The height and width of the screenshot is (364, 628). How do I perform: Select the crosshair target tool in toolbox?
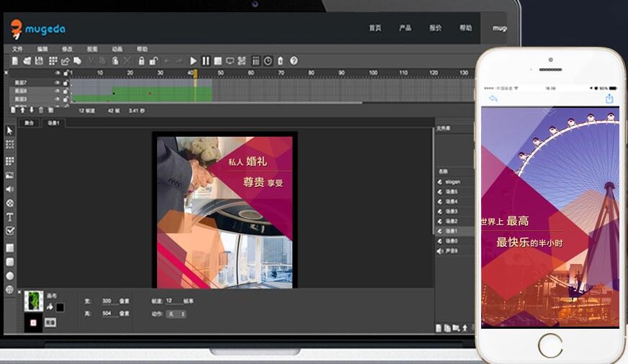(9, 289)
